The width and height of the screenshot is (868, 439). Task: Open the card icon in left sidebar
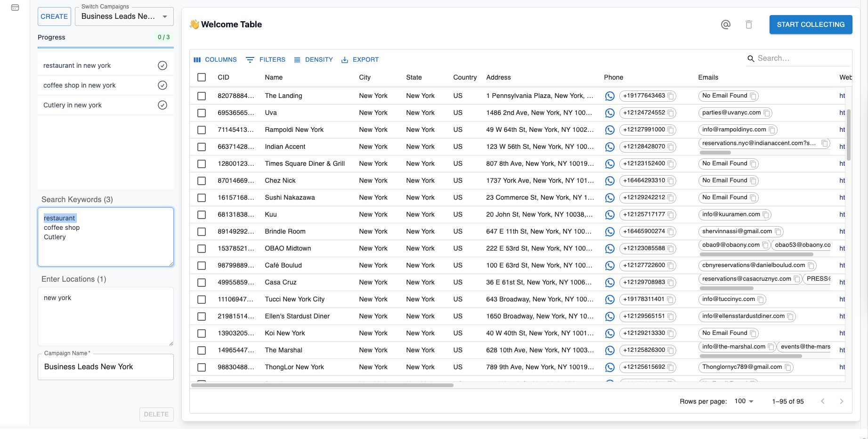(x=15, y=8)
